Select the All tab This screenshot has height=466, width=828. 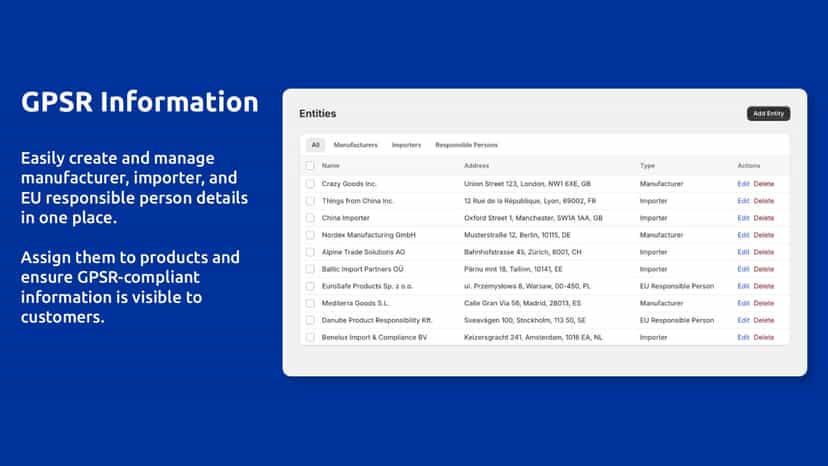coord(315,145)
